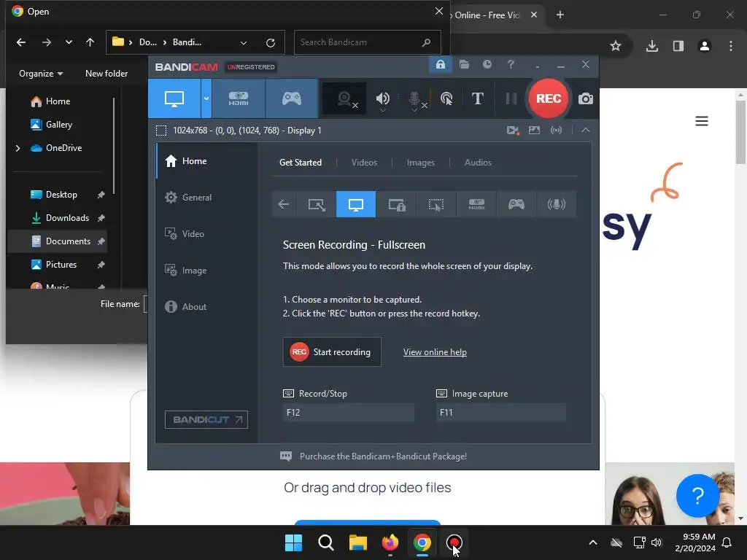Toggle mouse click effect icon
747x560 pixels.
pyautogui.click(x=446, y=98)
